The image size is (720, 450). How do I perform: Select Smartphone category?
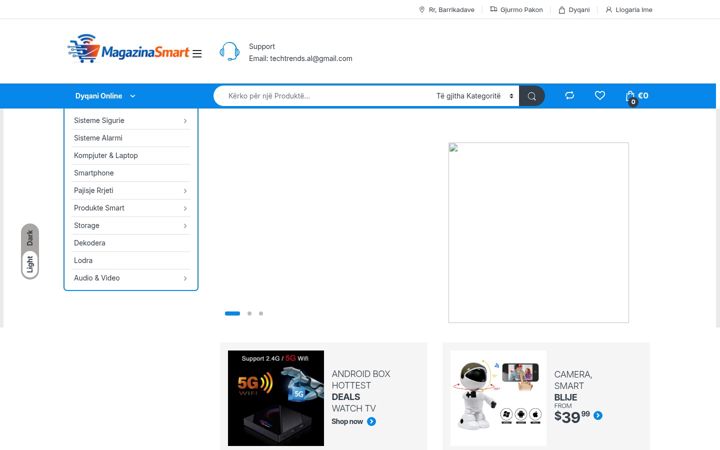click(x=94, y=173)
